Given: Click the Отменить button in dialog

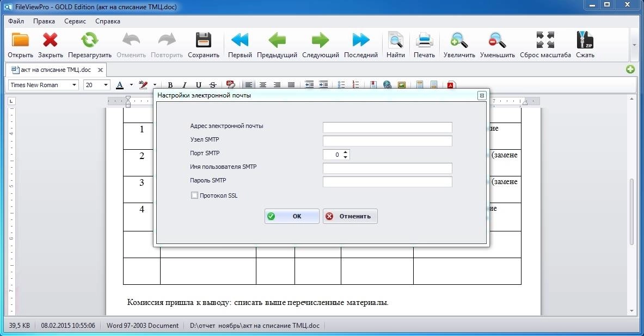Looking at the screenshot, I should coord(350,216).
